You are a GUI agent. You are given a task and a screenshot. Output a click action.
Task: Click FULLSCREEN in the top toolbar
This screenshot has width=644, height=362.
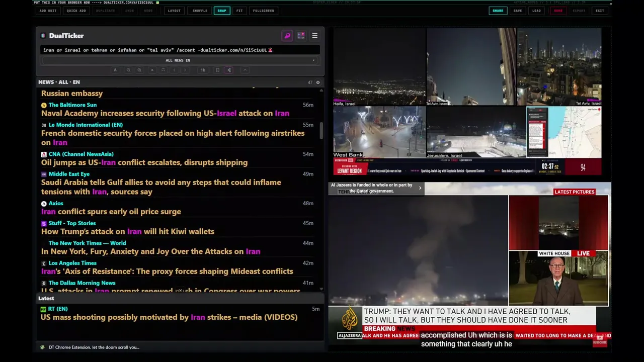point(264,11)
